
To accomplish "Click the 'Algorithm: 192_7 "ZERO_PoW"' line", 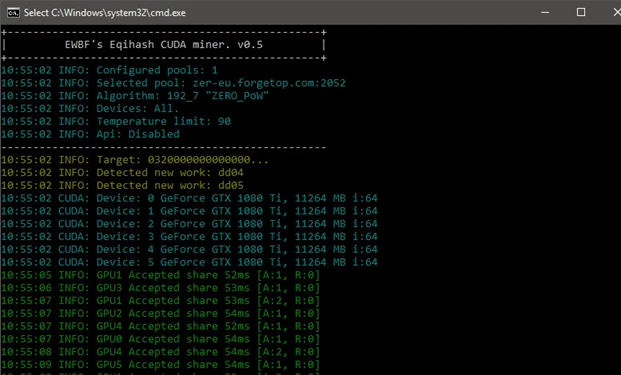I will (135, 96).
